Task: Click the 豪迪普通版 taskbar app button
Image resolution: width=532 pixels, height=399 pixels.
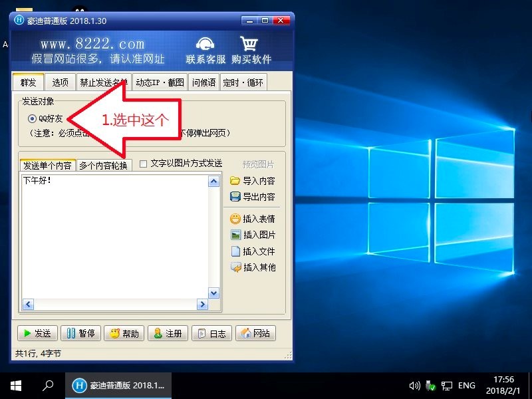Action: click(x=118, y=386)
